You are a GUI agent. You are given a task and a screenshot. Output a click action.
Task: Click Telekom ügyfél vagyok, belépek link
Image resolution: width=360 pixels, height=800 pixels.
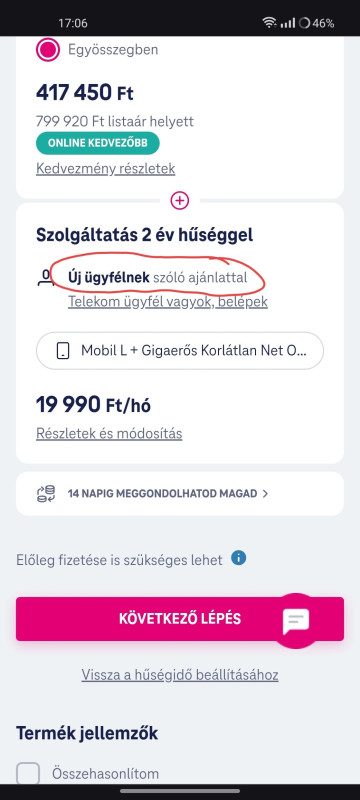[x=168, y=302]
